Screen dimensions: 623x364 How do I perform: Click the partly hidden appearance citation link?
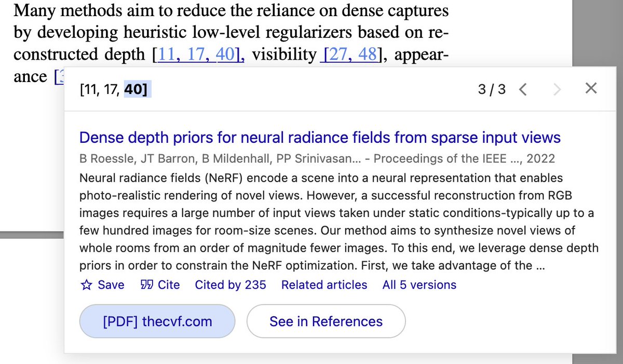click(59, 76)
